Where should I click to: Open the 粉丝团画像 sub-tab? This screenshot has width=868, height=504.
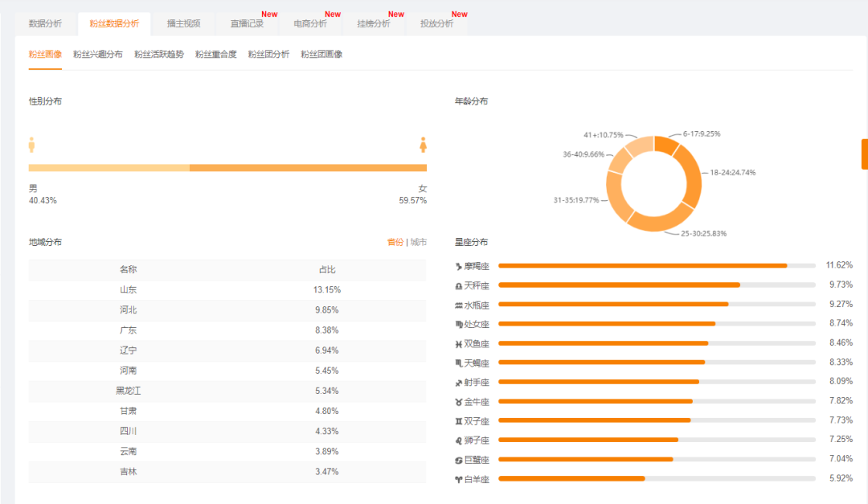tap(321, 55)
